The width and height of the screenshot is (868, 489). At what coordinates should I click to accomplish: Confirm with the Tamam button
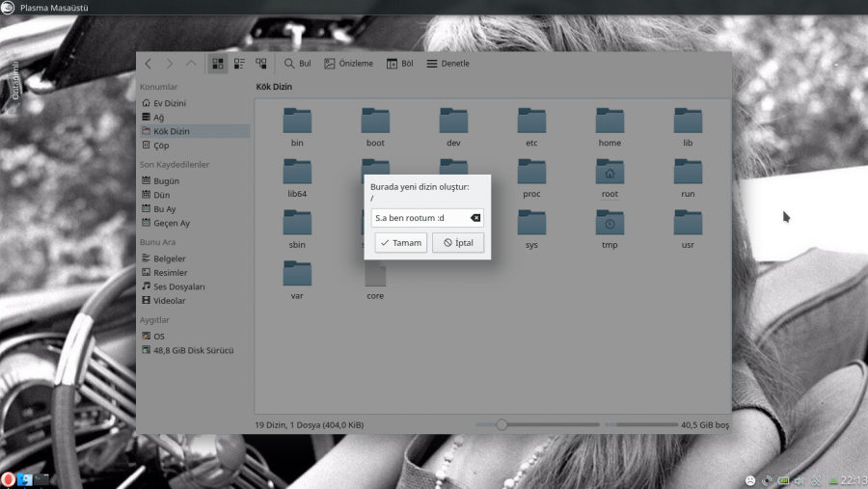[401, 242]
